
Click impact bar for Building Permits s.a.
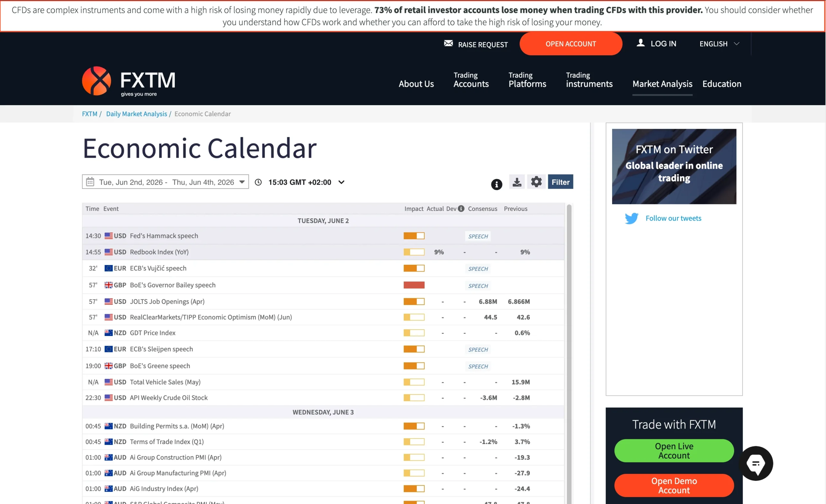tap(414, 426)
